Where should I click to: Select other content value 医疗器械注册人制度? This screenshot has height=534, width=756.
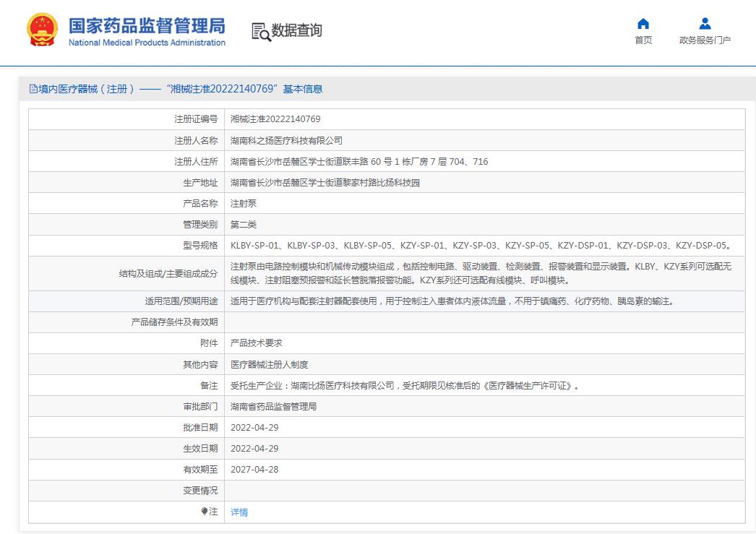click(269, 364)
